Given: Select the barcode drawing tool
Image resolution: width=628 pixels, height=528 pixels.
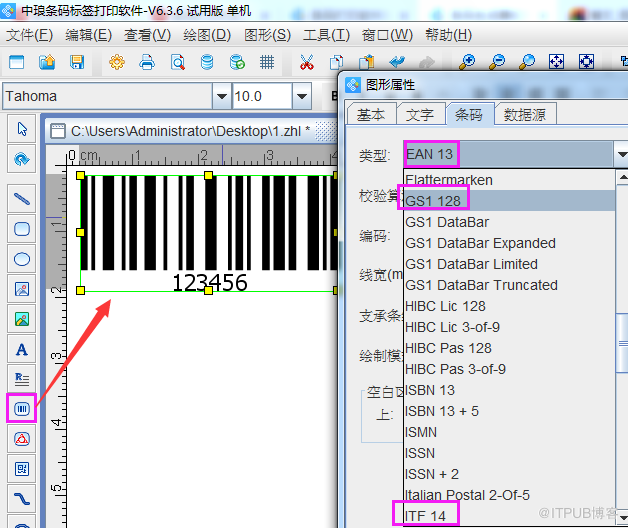Looking at the screenshot, I should point(21,408).
